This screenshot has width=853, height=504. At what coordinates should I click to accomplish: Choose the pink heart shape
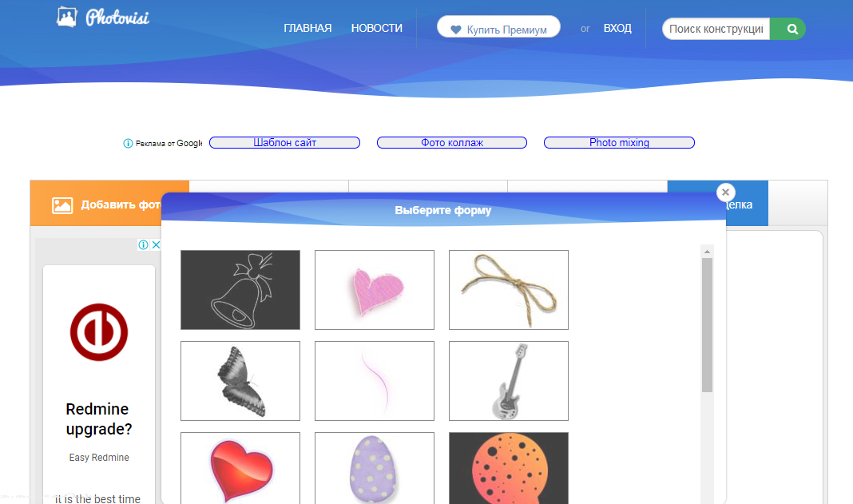coord(375,290)
